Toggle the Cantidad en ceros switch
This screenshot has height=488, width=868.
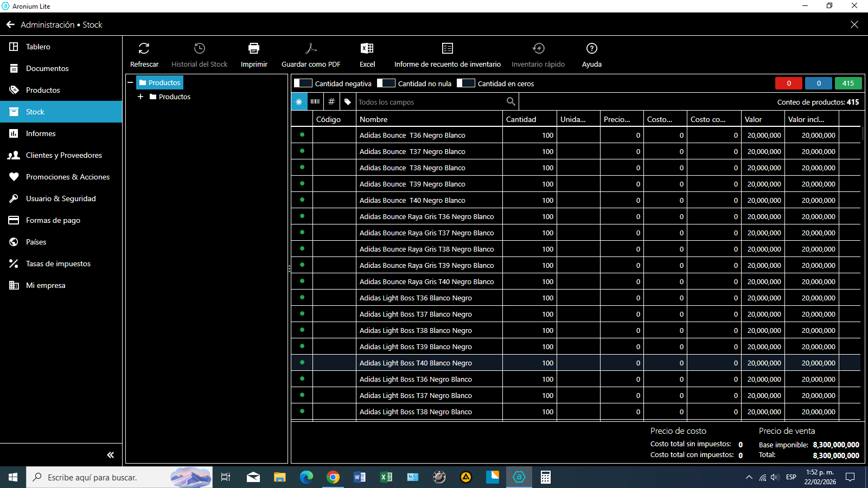(x=466, y=84)
